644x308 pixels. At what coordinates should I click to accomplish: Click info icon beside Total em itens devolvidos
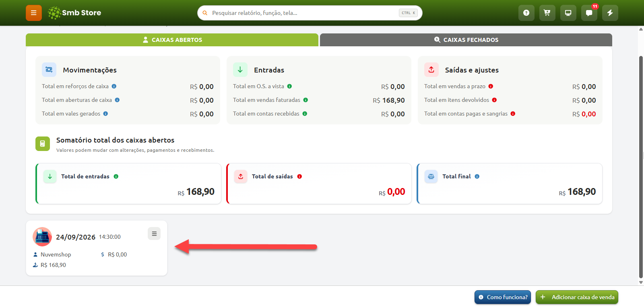494,100
